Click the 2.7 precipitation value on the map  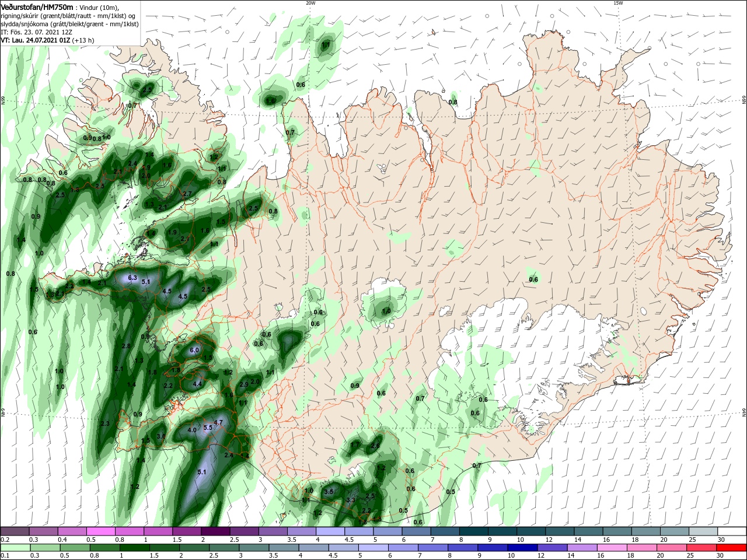(x=187, y=194)
